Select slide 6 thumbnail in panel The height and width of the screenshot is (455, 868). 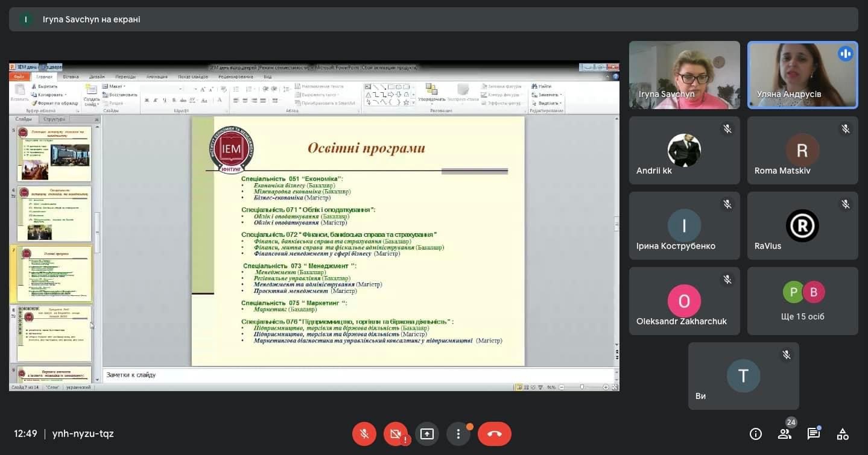(54, 213)
